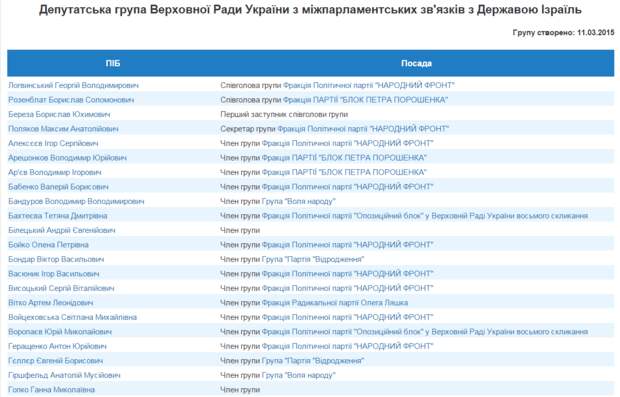Open Радикальної партії Олега Ляшка faction link
The image size is (620, 397).
click(x=335, y=303)
